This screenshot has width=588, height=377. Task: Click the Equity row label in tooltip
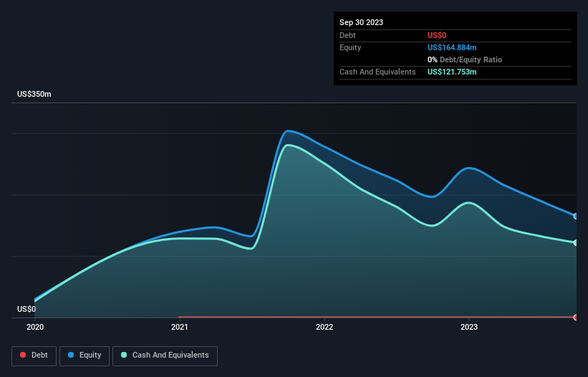[350, 47]
